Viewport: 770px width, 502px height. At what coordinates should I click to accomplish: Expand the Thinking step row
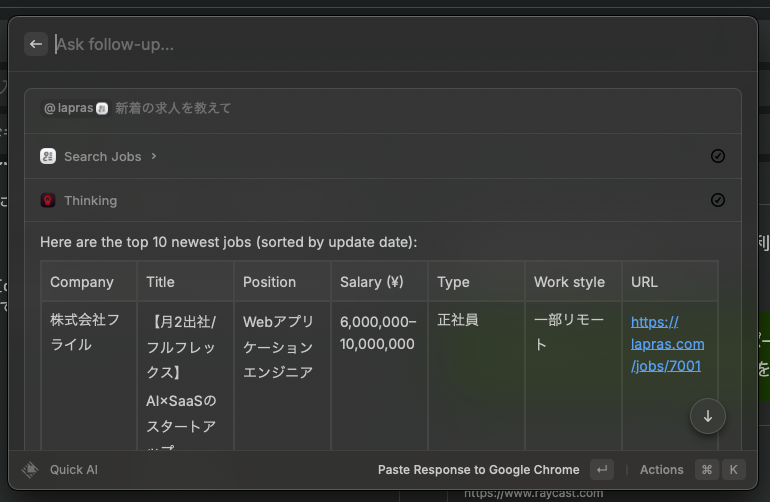383,200
